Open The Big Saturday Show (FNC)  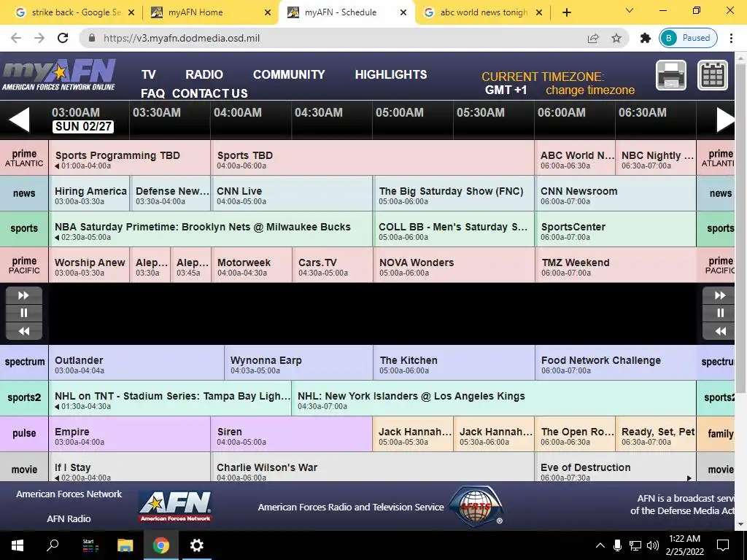point(454,193)
